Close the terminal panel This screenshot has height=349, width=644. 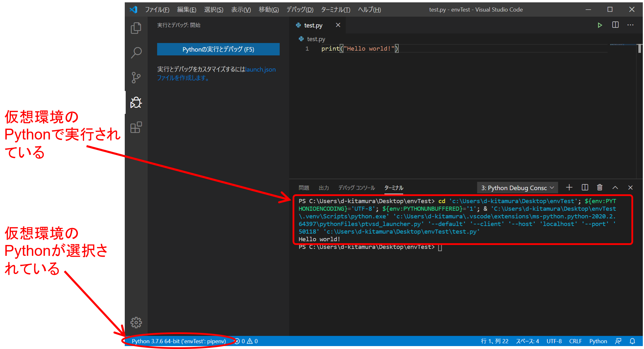tap(630, 188)
